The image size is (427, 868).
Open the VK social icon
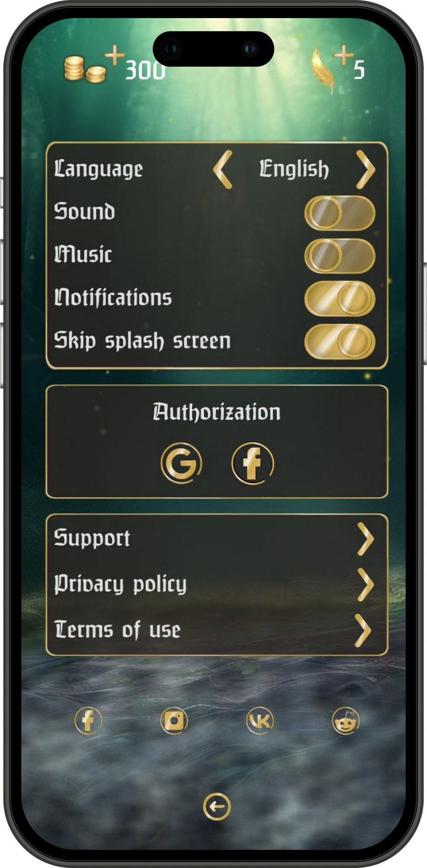(260, 720)
